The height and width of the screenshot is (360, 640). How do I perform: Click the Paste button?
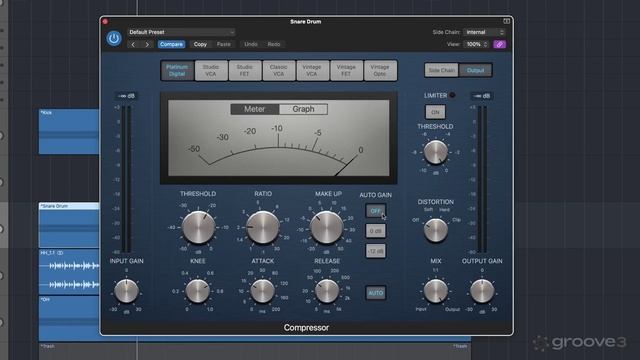coord(224,44)
